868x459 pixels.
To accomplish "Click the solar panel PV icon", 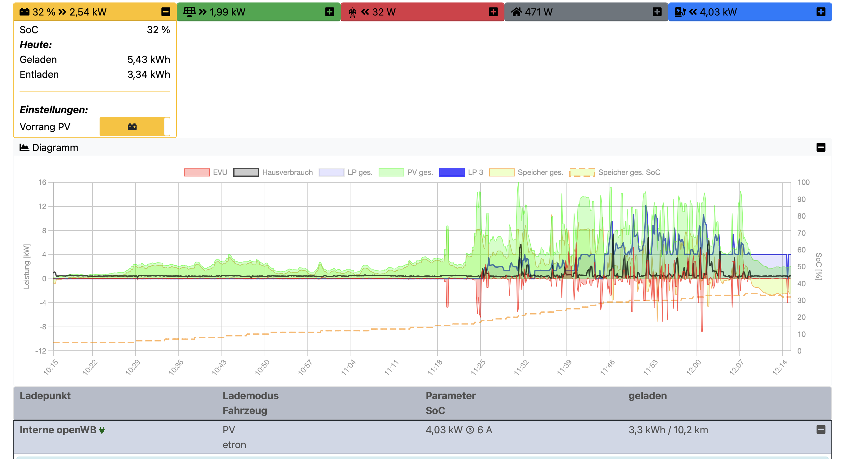I will 189,12.
